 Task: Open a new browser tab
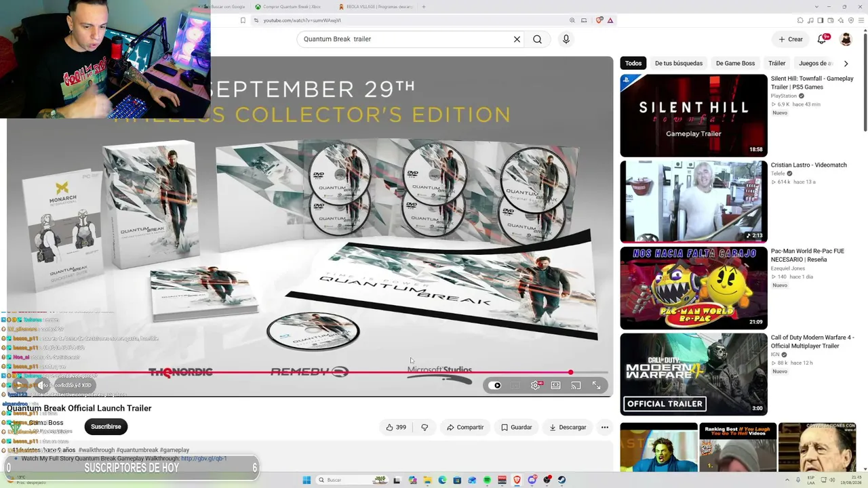pos(424,7)
